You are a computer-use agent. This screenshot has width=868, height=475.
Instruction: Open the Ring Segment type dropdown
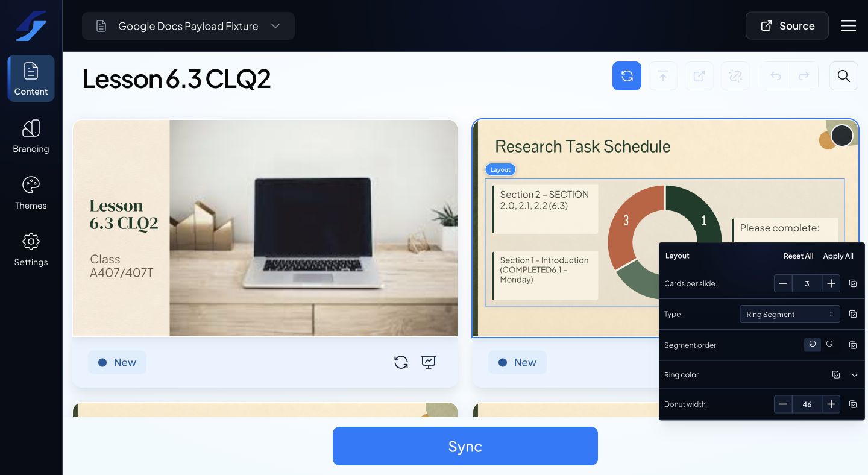click(790, 314)
